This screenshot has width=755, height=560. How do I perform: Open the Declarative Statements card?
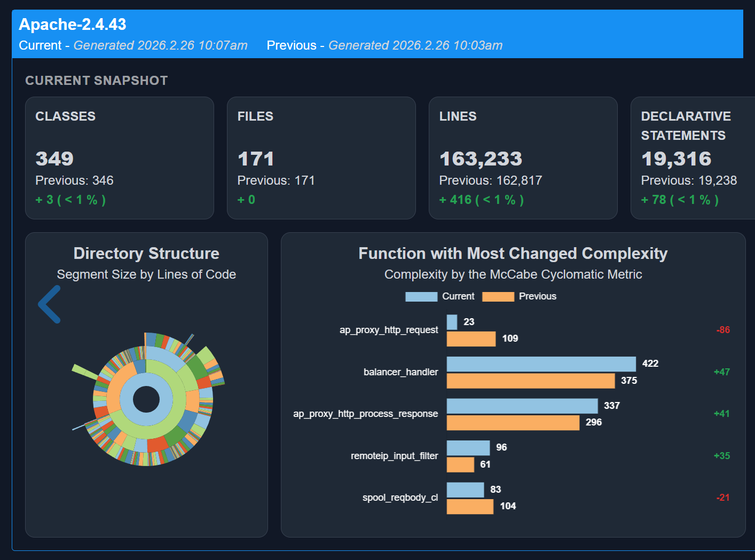click(692, 158)
